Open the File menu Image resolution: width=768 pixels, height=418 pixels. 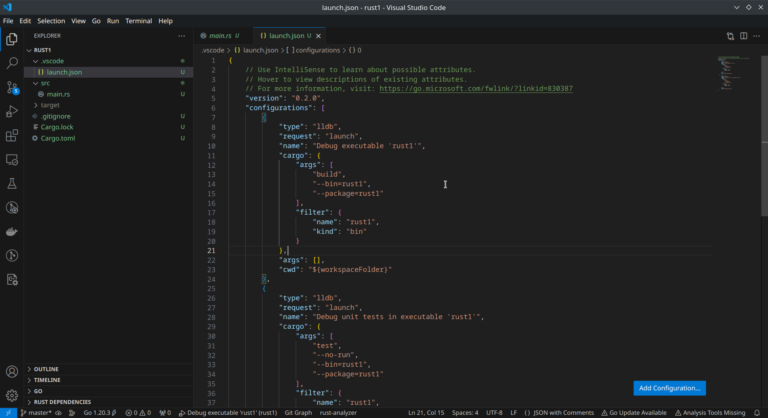8,21
